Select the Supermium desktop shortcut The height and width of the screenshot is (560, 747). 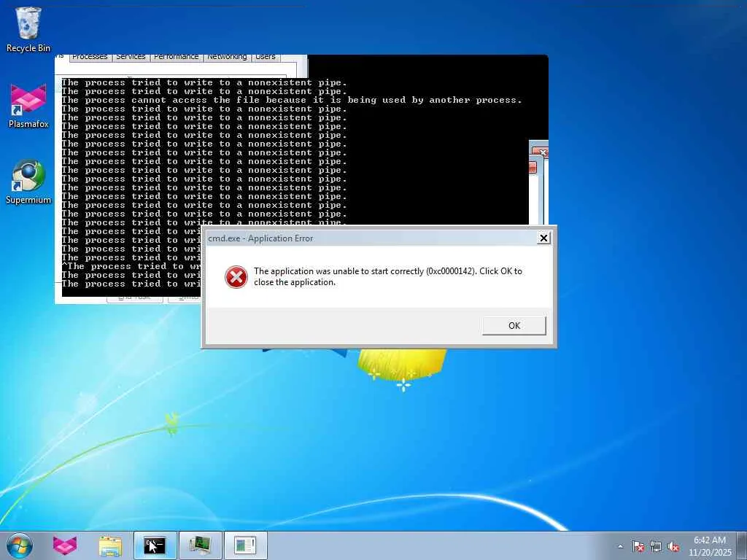coord(28,182)
